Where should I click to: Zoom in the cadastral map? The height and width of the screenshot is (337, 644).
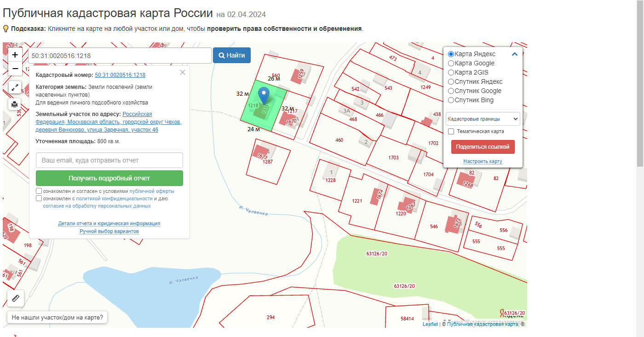[15, 55]
